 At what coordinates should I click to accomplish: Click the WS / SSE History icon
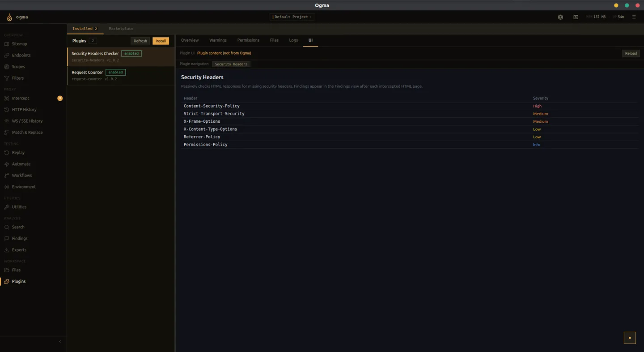tap(7, 121)
